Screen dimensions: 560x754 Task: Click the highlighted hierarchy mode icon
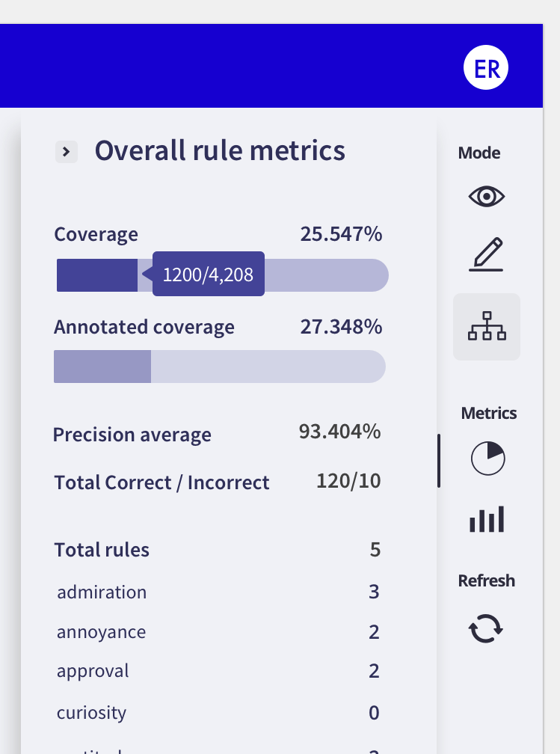[487, 326]
